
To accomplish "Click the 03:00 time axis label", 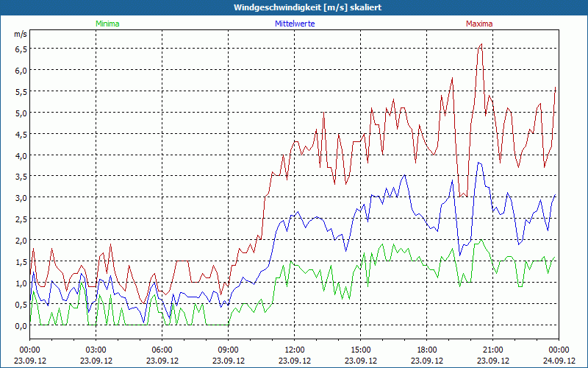I will click(96, 350).
